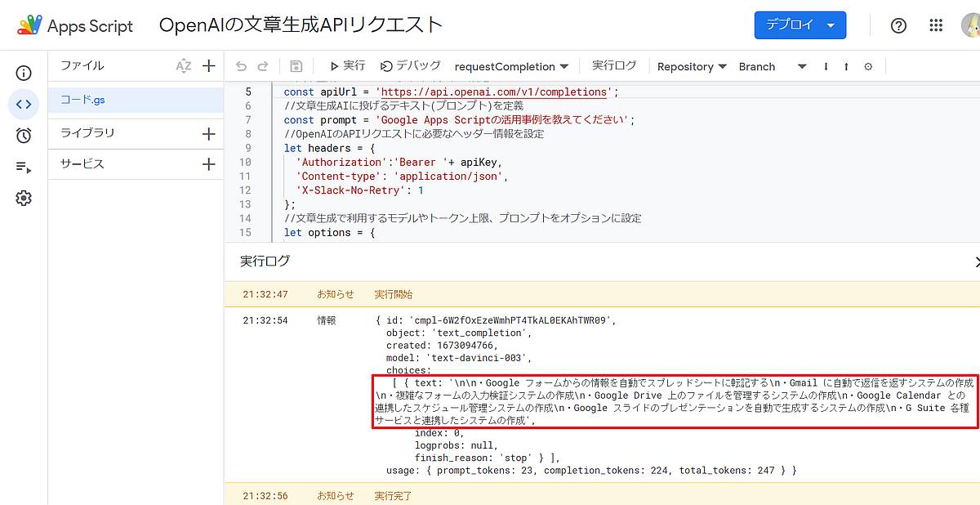Viewport: 980px width, 505px height.
Task: Select the コード.gs file
Action: (82, 98)
